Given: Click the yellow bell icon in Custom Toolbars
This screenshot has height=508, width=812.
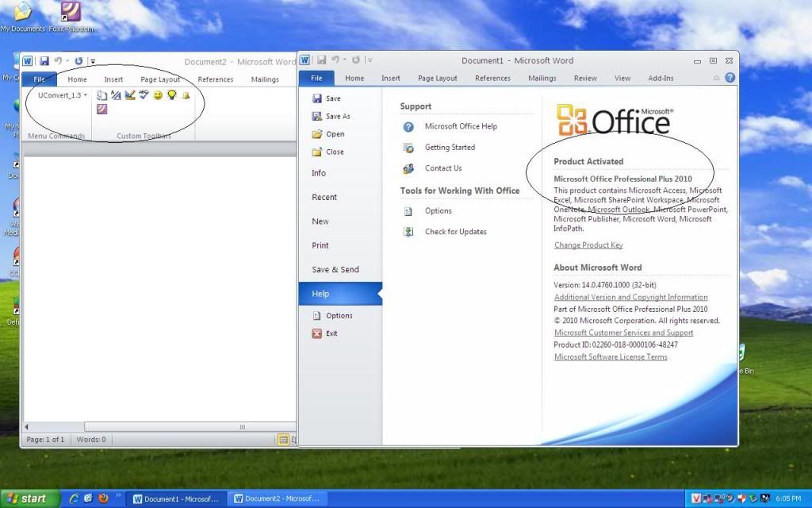Looking at the screenshot, I should pyautogui.click(x=186, y=95).
